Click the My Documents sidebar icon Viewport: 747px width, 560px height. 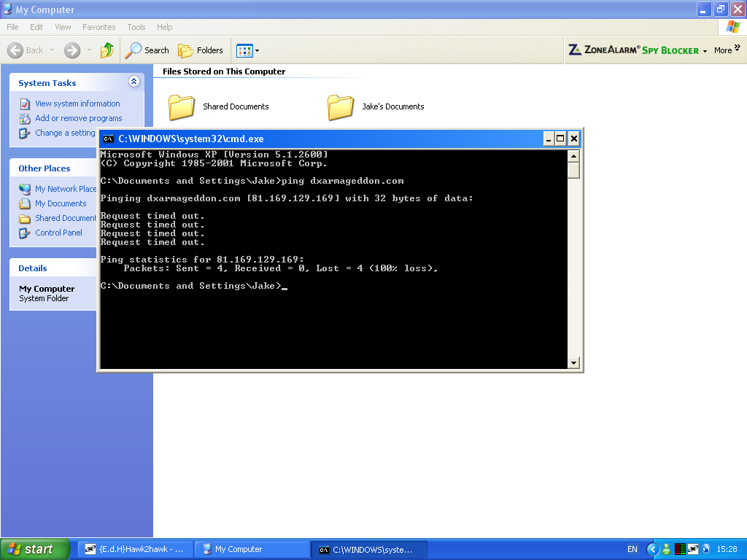coord(25,204)
